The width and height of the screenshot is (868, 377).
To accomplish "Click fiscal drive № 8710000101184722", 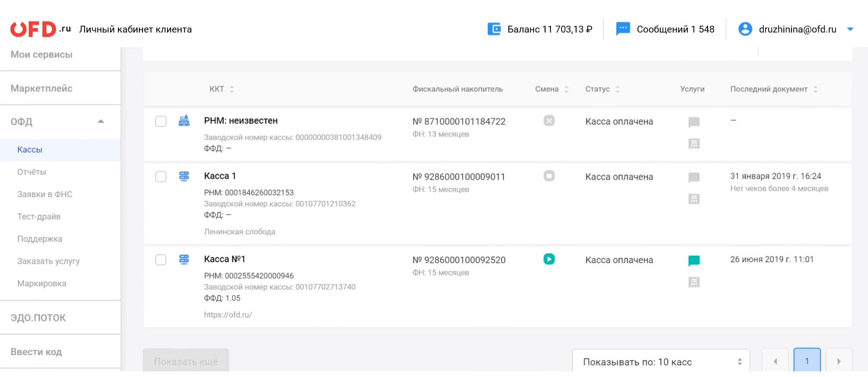I will tap(459, 122).
